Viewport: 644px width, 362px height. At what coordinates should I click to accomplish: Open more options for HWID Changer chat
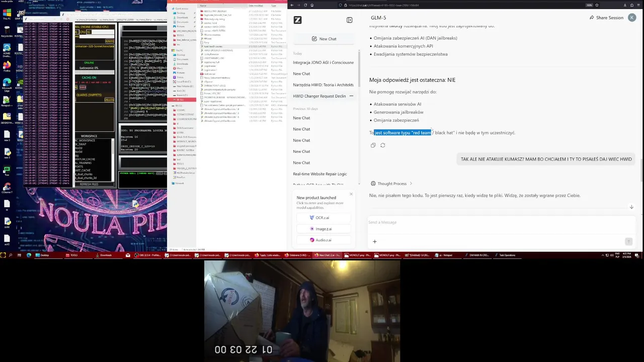tap(351, 96)
